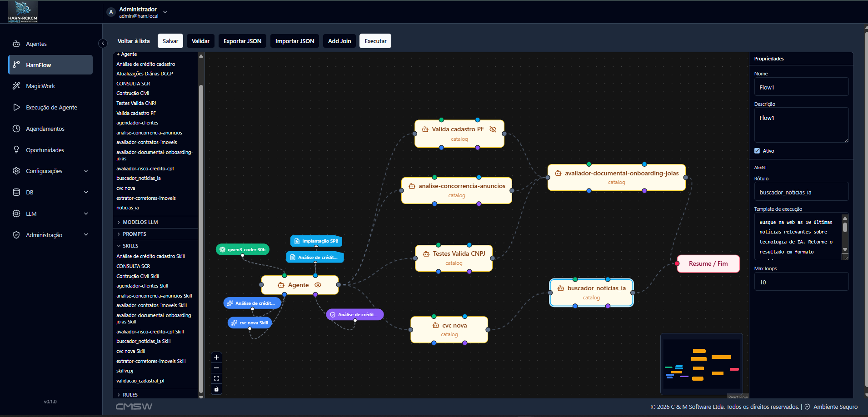This screenshot has width=868, height=417.
Task: Open the Agendamentos clock icon
Action: (16, 129)
